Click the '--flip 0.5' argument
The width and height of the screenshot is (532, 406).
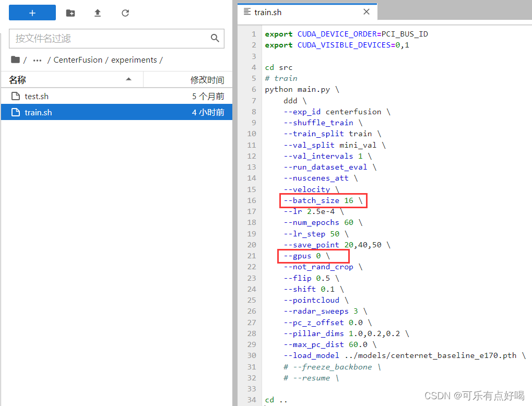coord(306,278)
